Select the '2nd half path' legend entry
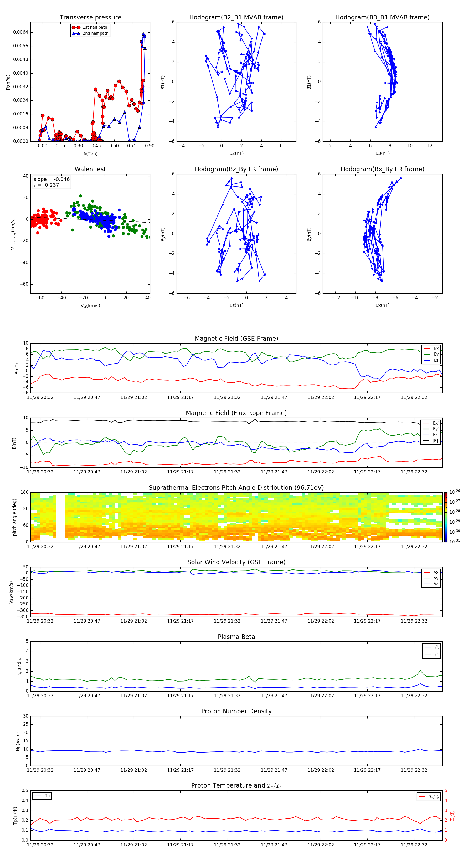Image resolution: width=473 pixels, height=868 pixels. pyautogui.click(x=90, y=33)
